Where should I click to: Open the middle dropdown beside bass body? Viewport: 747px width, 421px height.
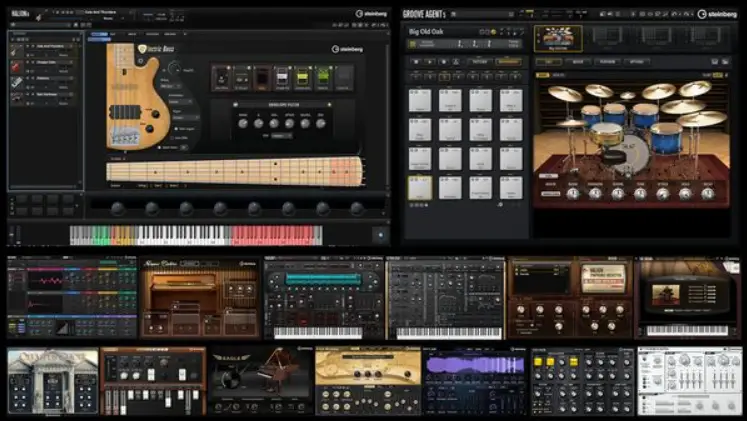pyautogui.click(x=180, y=101)
